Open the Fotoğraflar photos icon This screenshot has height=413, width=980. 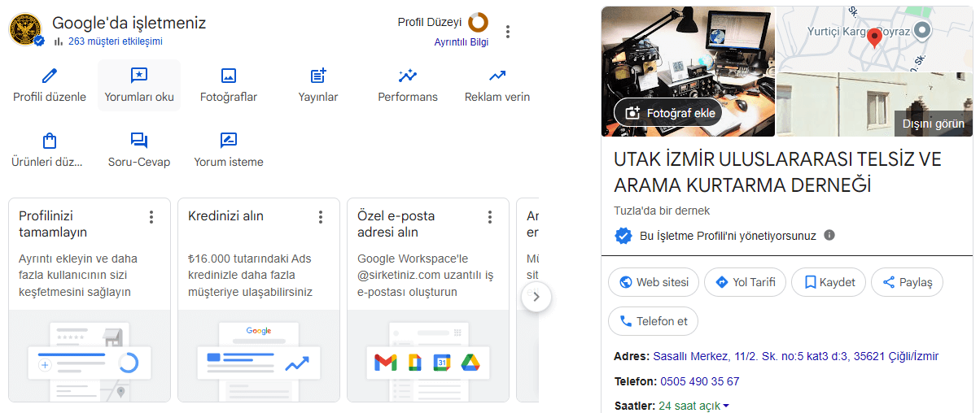click(x=229, y=76)
